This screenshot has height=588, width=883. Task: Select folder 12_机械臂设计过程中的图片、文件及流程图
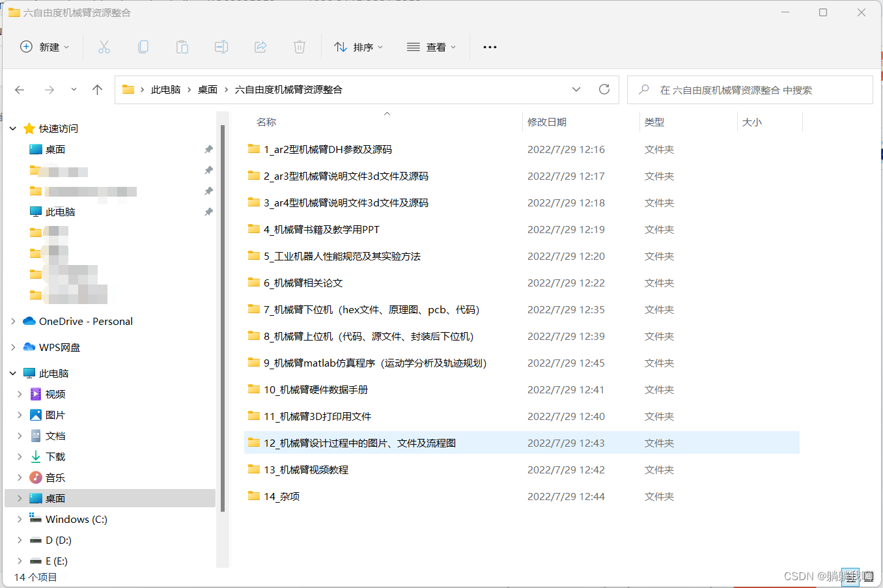(522, 443)
